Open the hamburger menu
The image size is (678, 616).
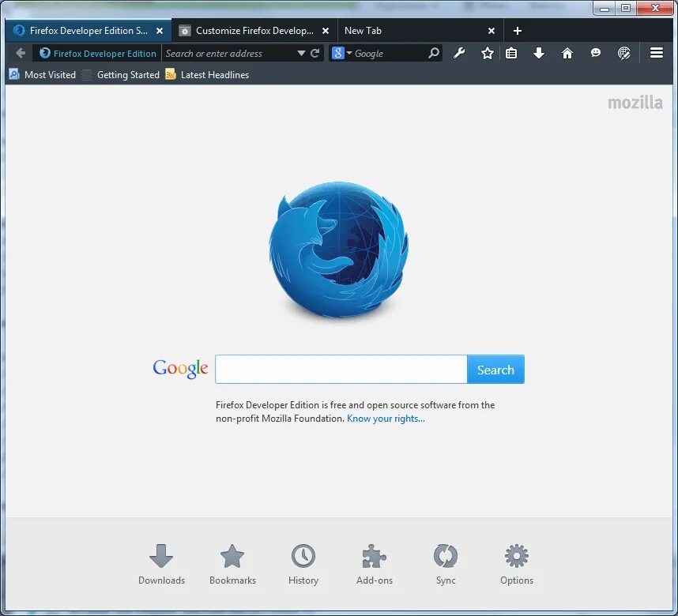[657, 53]
